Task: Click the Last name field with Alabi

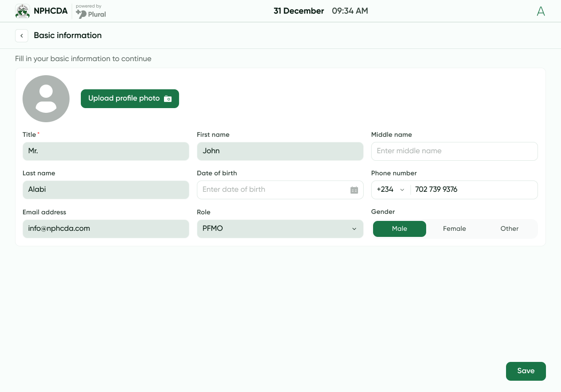Action: point(106,190)
